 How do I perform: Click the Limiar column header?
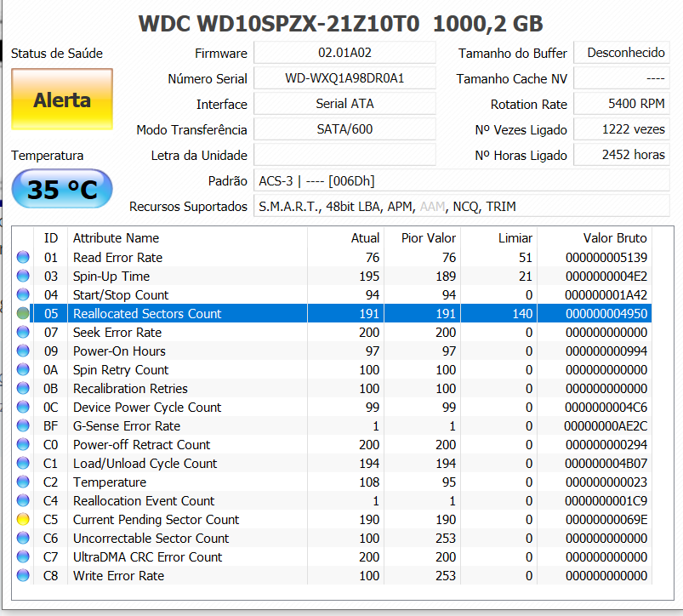click(498, 238)
